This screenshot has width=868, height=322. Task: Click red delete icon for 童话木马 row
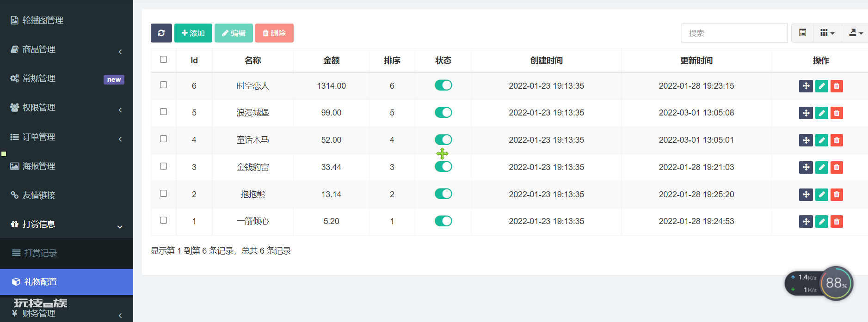coord(837,140)
